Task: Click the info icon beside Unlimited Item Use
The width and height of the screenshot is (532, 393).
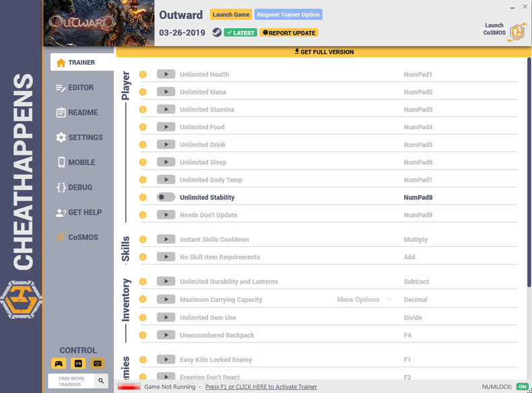Action: (143, 318)
